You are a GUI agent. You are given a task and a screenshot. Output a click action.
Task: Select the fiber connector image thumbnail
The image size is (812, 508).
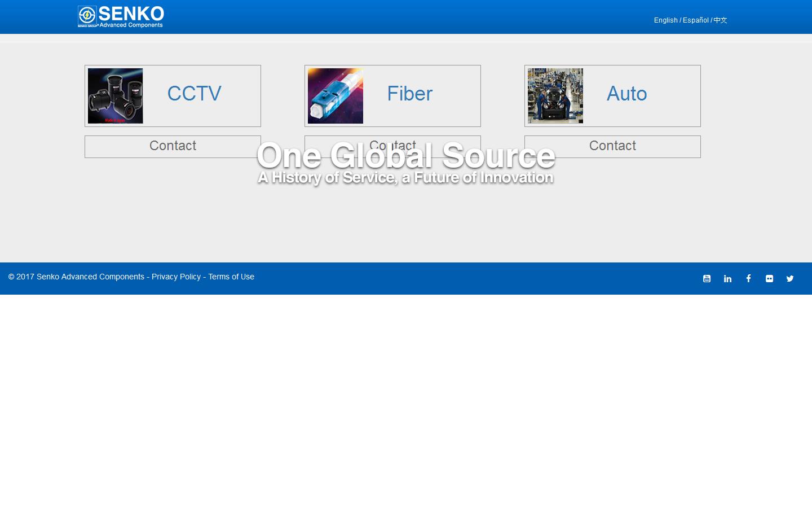pos(335,95)
